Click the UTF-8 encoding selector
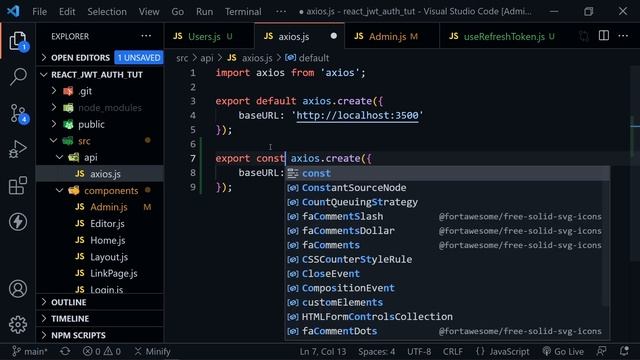The height and width of the screenshot is (360, 640). click(419, 351)
